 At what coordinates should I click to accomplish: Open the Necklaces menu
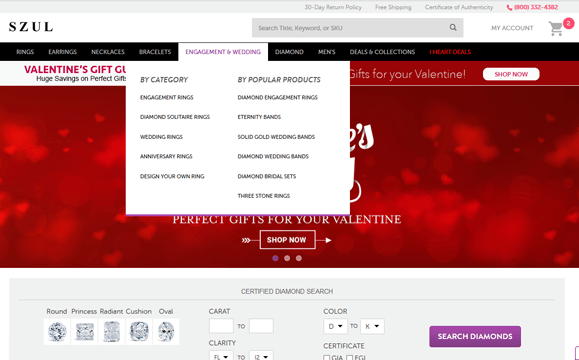108,52
